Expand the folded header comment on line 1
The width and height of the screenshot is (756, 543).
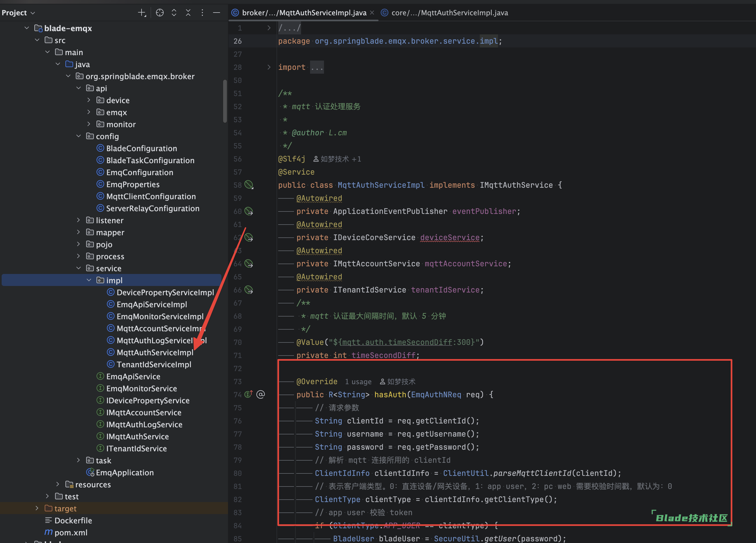click(x=269, y=28)
